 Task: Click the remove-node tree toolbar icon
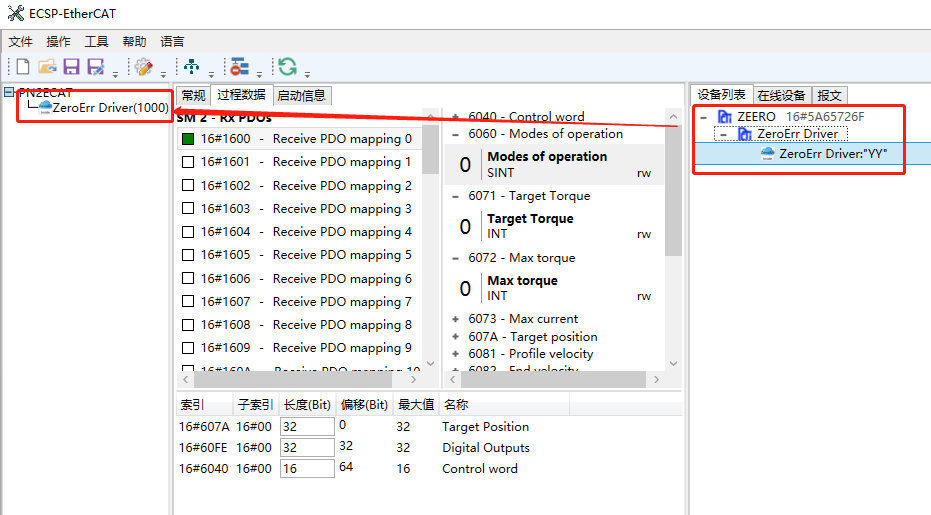click(239, 67)
